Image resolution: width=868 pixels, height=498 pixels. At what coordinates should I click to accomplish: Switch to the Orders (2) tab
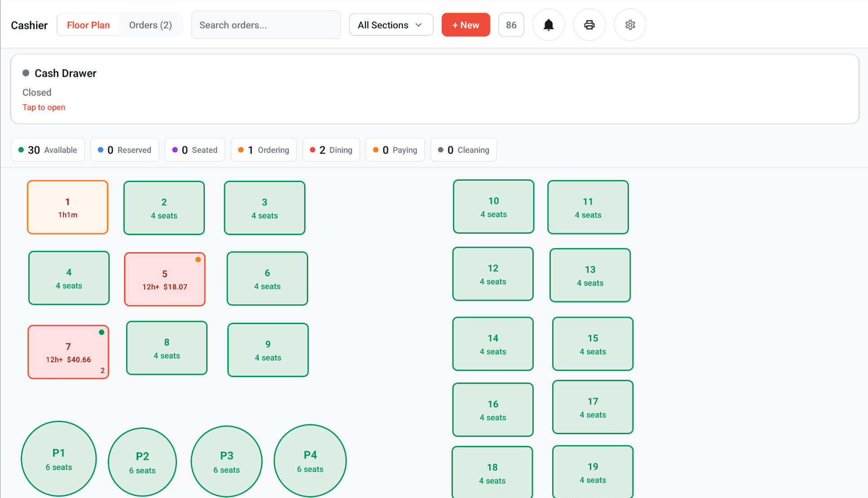click(151, 25)
